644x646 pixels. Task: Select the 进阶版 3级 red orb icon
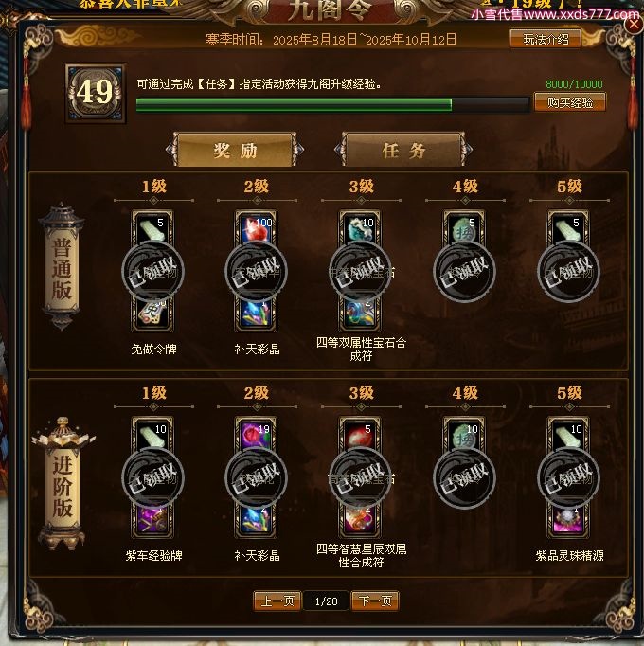point(360,434)
